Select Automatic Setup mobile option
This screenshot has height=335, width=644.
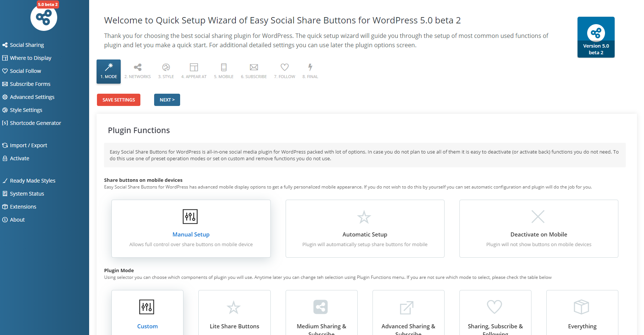click(365, 229)
